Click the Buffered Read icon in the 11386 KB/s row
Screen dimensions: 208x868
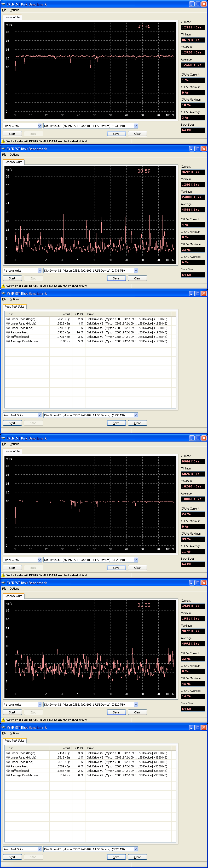pyautogui.click(x=8, y=770)
